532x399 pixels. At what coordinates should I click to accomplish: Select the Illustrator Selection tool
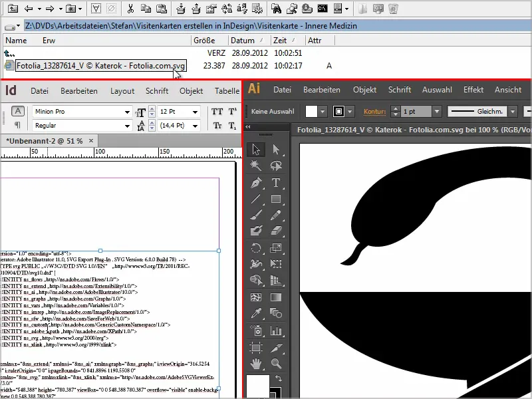click(256, 149)
